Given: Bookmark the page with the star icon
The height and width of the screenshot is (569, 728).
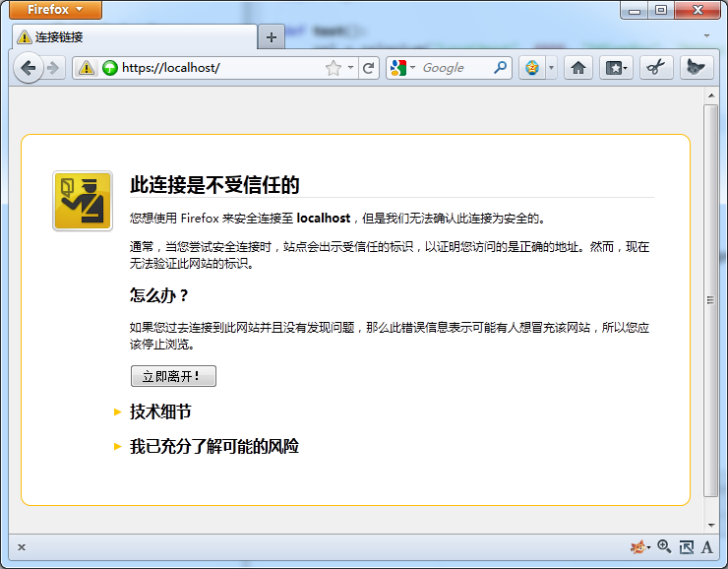Looking at the screenshot, I should click(333, 68).
